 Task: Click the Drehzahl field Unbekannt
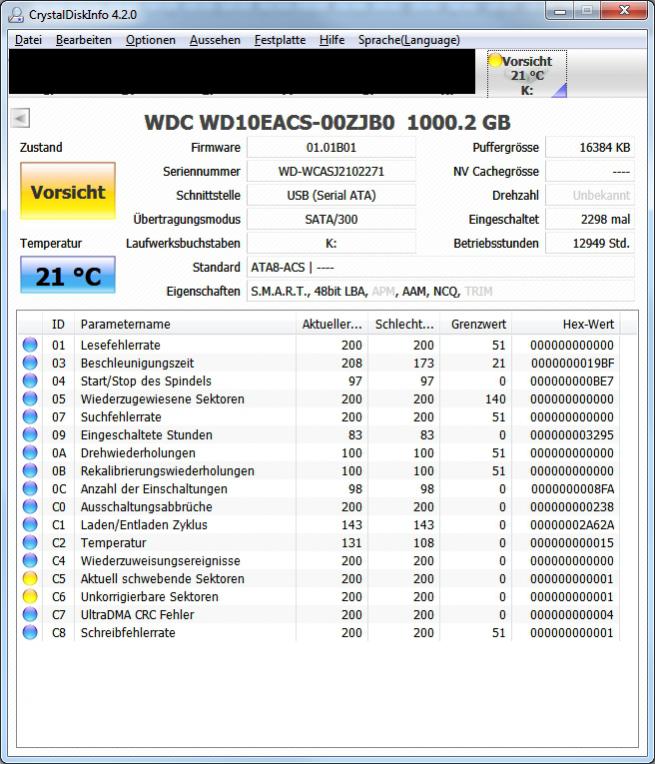[590, 195]
